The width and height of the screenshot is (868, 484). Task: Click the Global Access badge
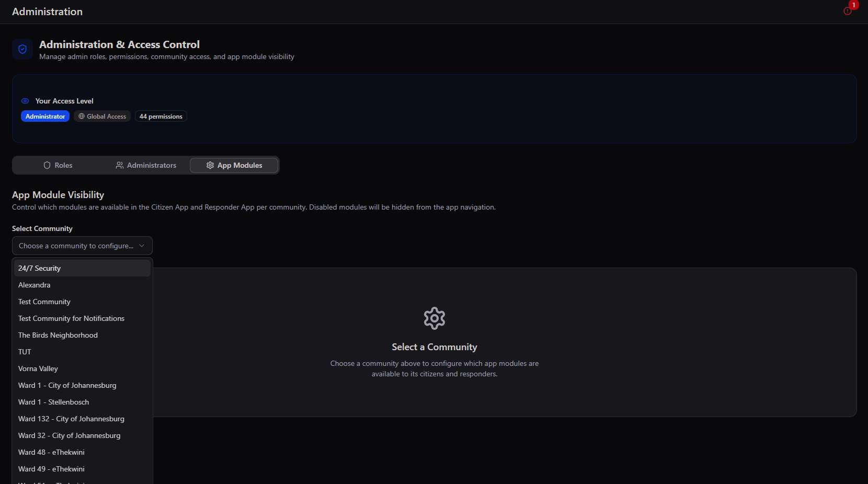(102, 116)
